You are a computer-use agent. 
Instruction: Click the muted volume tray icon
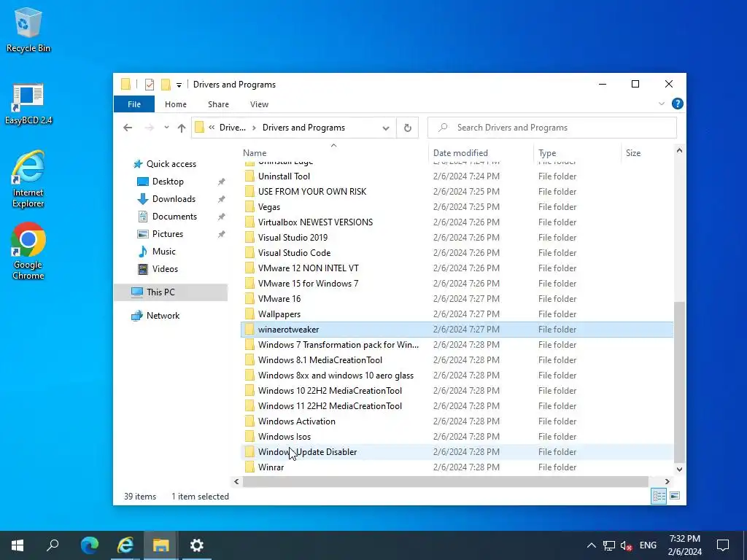pyautogui.click(x=627, y=545)
